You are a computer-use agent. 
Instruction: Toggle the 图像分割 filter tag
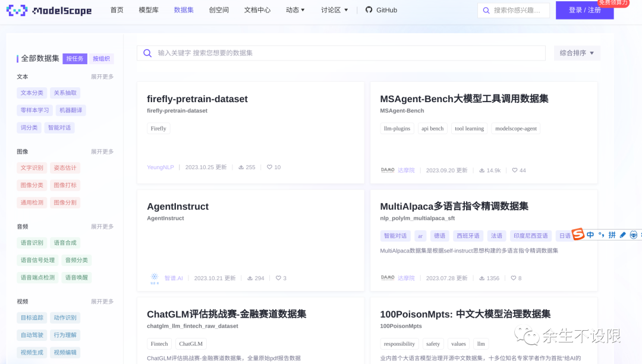[x=65, y=202]
